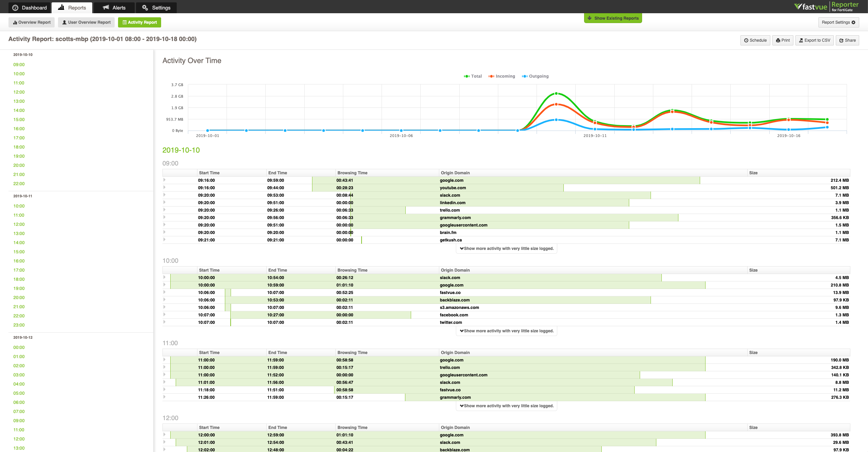This screenshot has height=452, width=868.
Task: Select 18:00 under 2019-10-11 in sidebar
Action: click(x=19, y=279)
